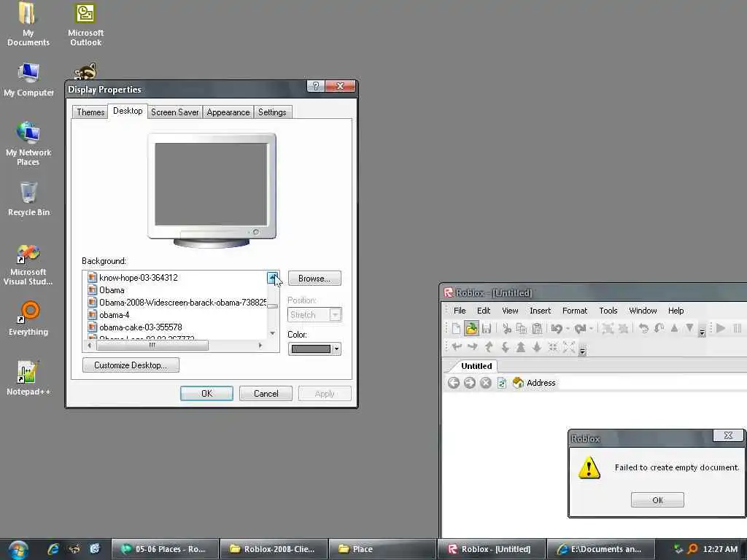Click the Everything search desktop shortcut
Screen dimensions: 747x560
click(28, 318)
